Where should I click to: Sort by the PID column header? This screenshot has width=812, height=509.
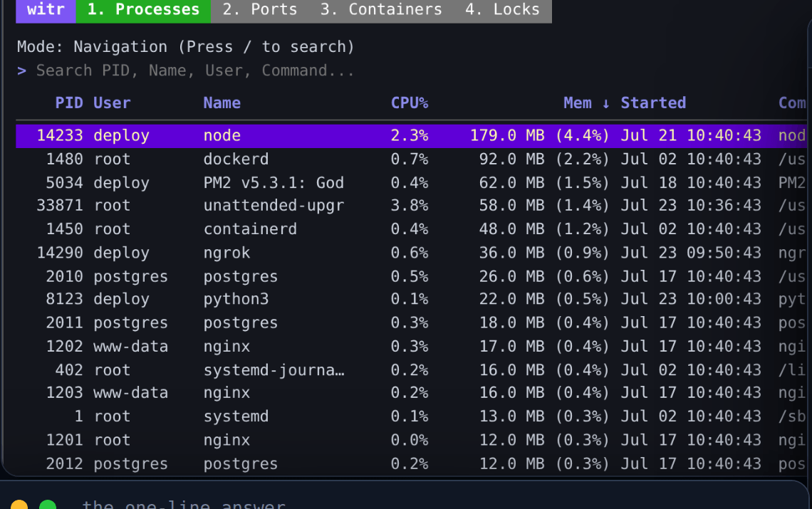pyautogui.click(x=69, y=103)
